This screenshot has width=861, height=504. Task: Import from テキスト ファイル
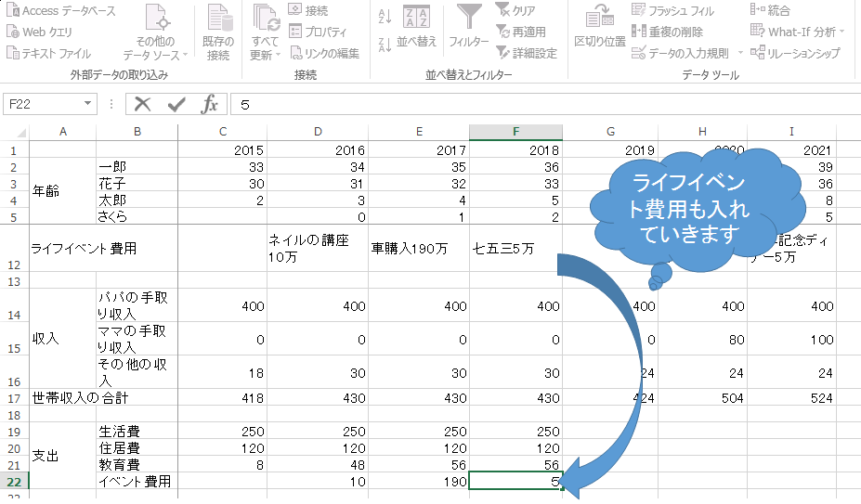click(x=48, y=53)
